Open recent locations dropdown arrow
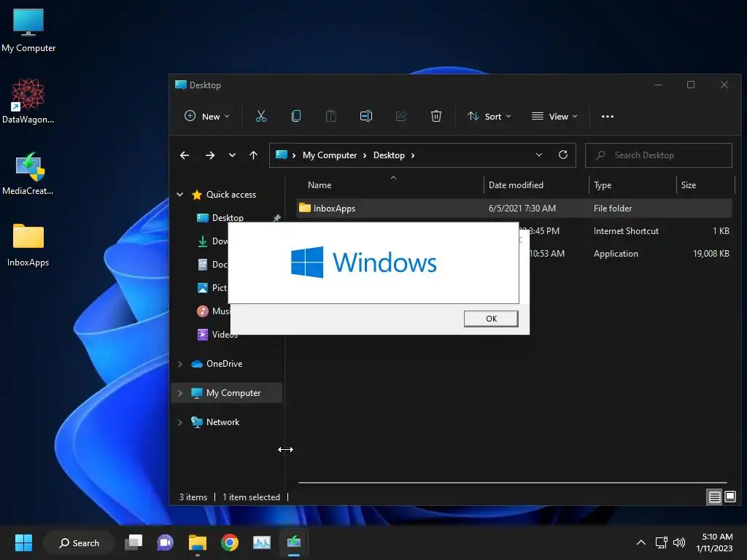Image resolution: width=747 pixels, height=560 pixels. [x=232, y=155]
